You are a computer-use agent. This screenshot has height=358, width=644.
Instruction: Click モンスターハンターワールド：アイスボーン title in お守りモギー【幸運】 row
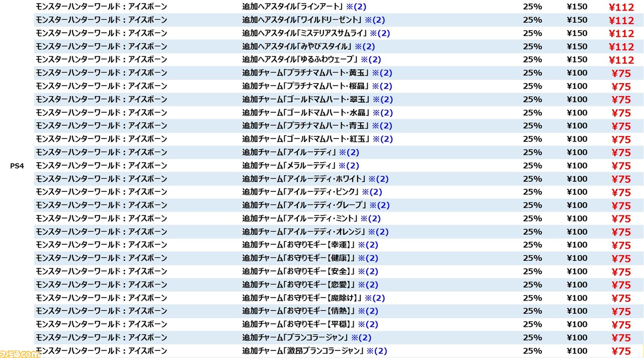point(102,245)
